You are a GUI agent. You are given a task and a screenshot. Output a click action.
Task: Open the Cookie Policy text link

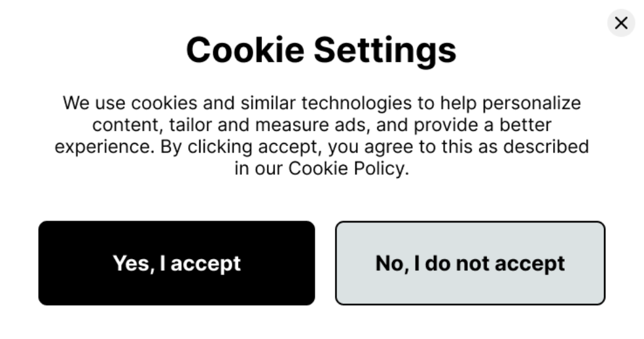[347, 168]
